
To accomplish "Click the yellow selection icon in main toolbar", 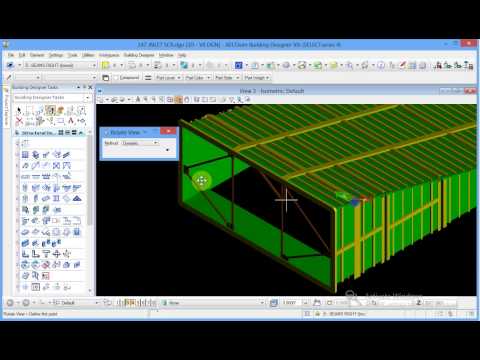I will (x=105, y=65).
